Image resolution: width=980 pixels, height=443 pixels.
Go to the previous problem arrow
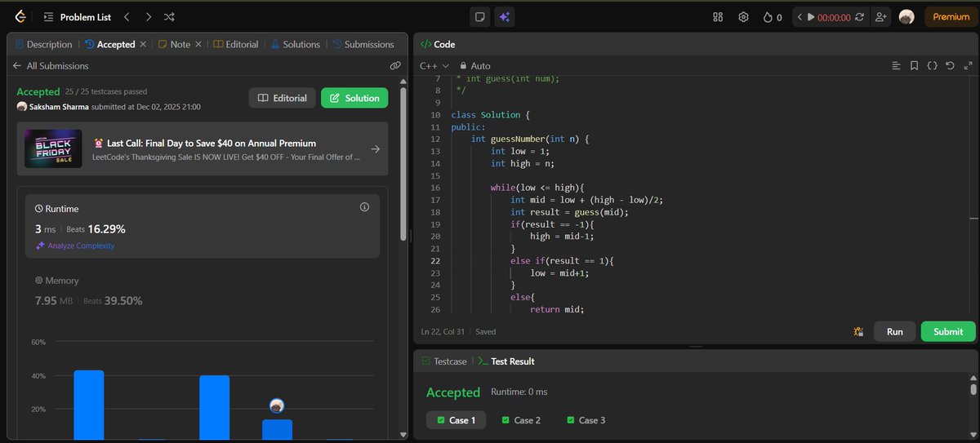[127, 16]
